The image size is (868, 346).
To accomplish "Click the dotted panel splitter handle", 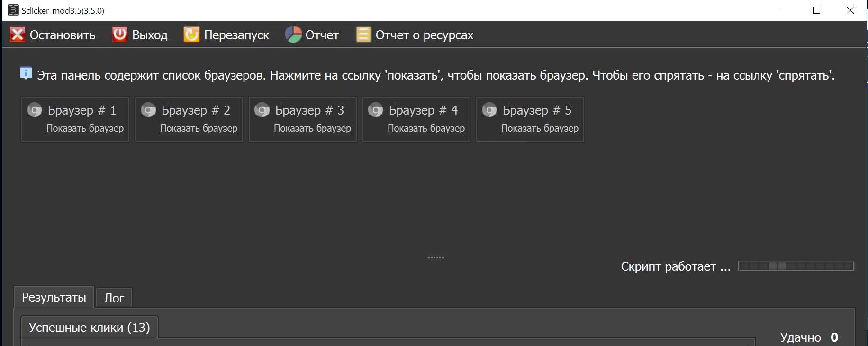I will point(435,257).
